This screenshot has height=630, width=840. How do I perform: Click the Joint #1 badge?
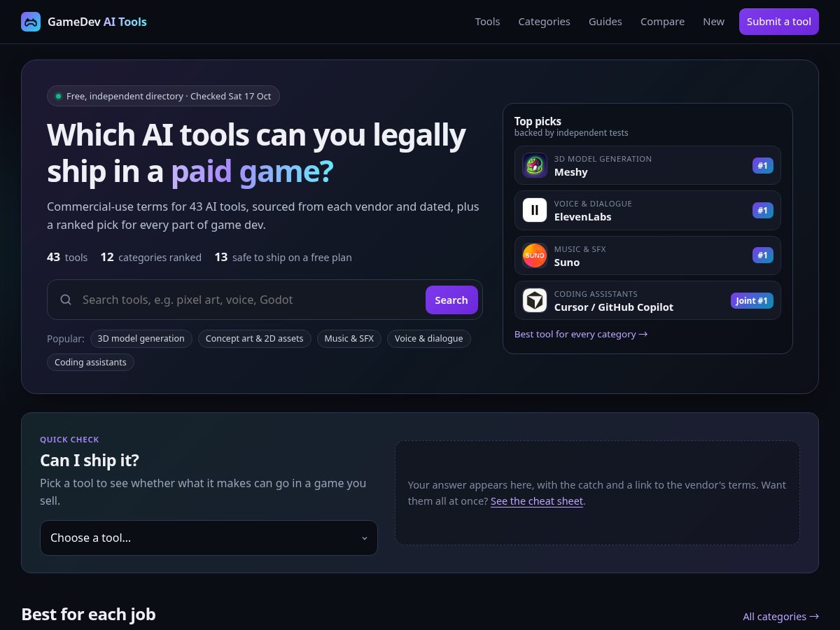752,300
